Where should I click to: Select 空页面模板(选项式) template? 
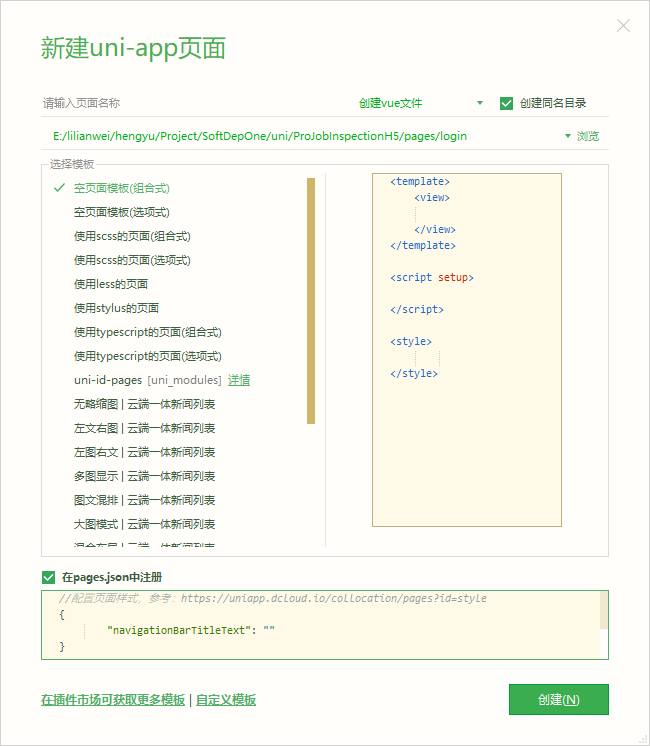[x=122, y=212]
